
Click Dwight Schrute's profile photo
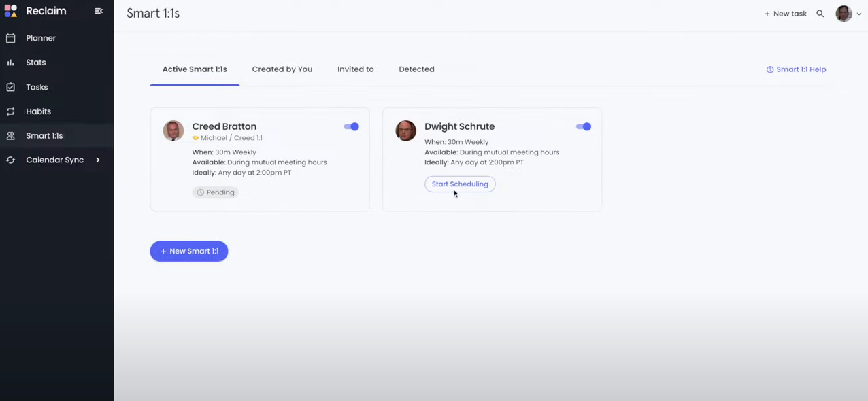click(x=406, y=130)
